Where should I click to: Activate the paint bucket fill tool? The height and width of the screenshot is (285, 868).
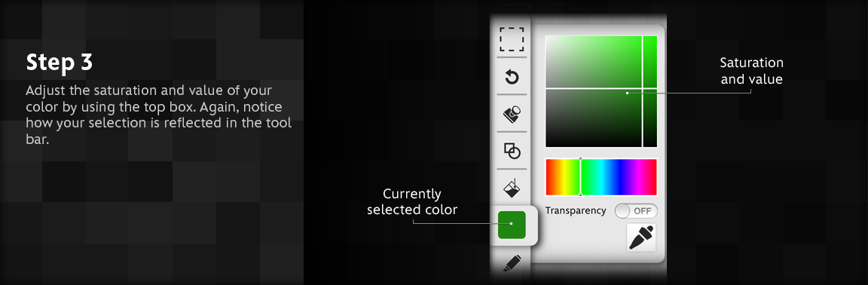coord(512,188)
